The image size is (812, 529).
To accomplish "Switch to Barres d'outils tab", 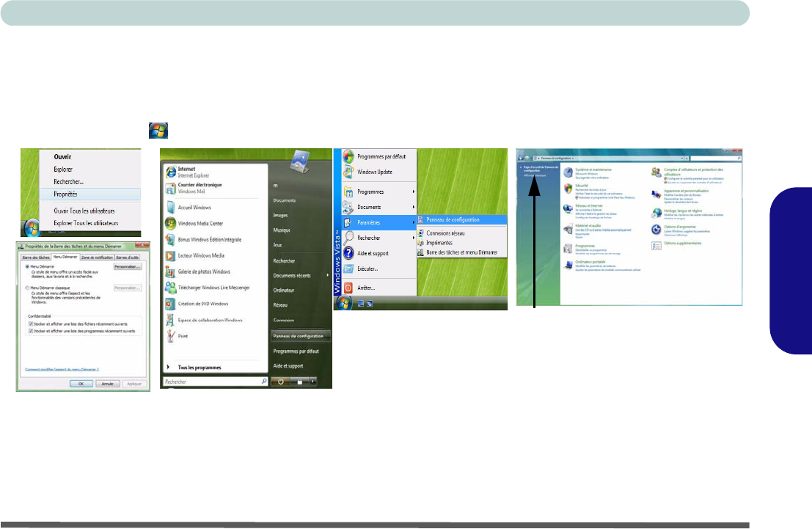I will point(128,258).
